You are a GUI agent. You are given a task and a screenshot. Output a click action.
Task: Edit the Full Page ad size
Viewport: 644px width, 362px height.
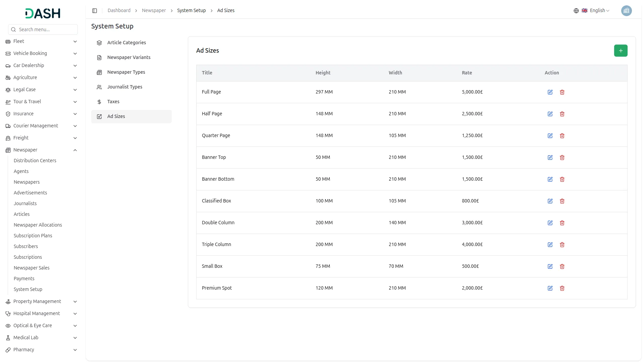click(x=550, y=92)
